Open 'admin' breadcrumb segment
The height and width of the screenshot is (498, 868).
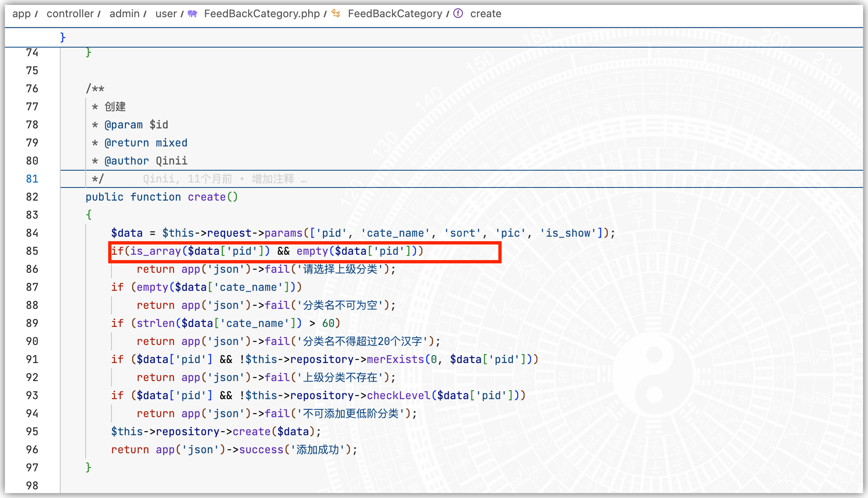tap(125, 14)
